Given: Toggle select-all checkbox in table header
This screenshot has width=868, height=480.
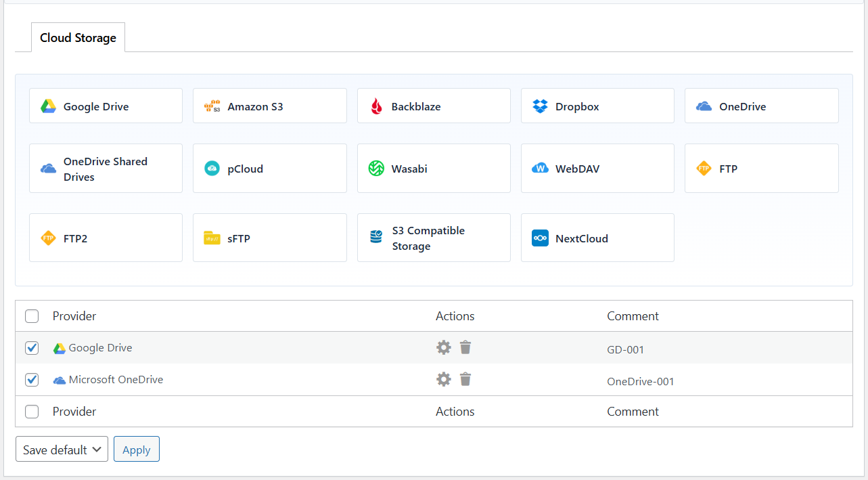Looking at the screenshot, I should [32, 316].
